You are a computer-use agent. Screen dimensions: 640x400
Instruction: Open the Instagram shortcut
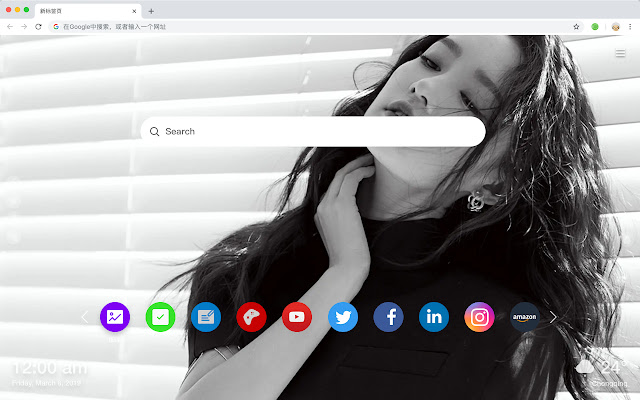[479, 317]
